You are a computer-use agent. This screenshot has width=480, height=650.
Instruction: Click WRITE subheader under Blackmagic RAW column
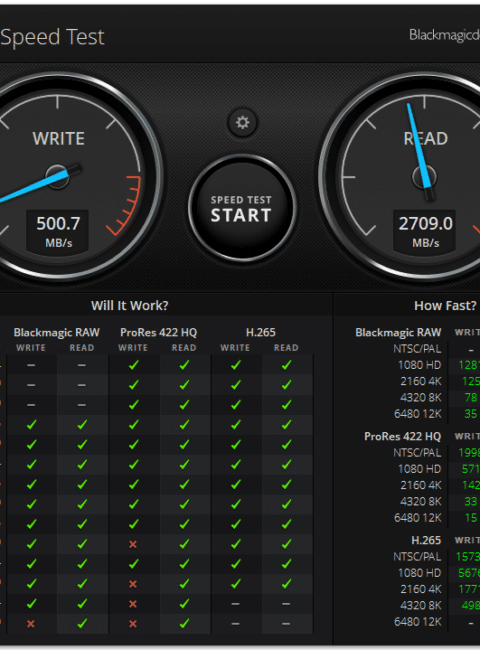click(x=31, y=348)
